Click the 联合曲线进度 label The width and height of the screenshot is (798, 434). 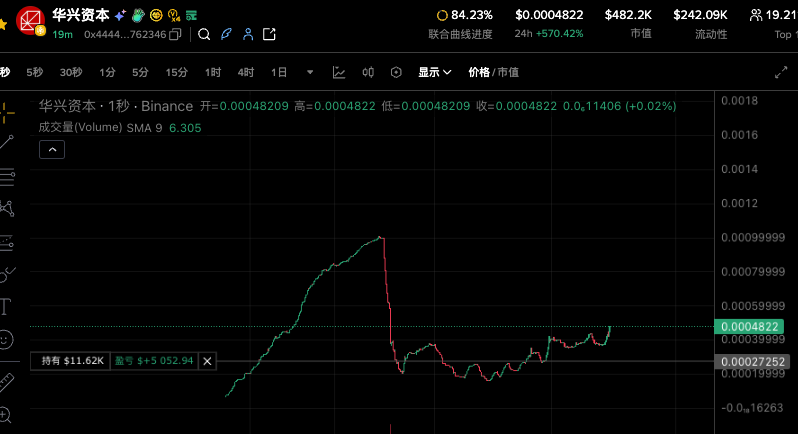[461, 34]
